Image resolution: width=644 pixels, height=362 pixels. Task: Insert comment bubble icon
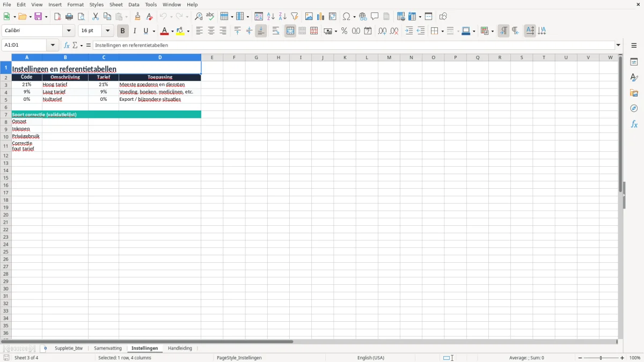(375, 17)
